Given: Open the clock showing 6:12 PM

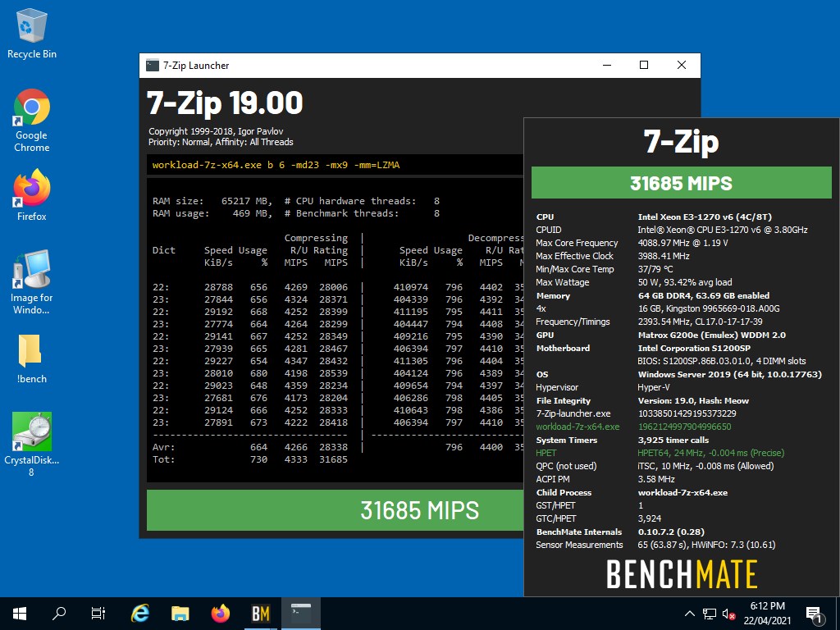Looking at the screenshot, I should pyautogui.click(x=767, y=614).
